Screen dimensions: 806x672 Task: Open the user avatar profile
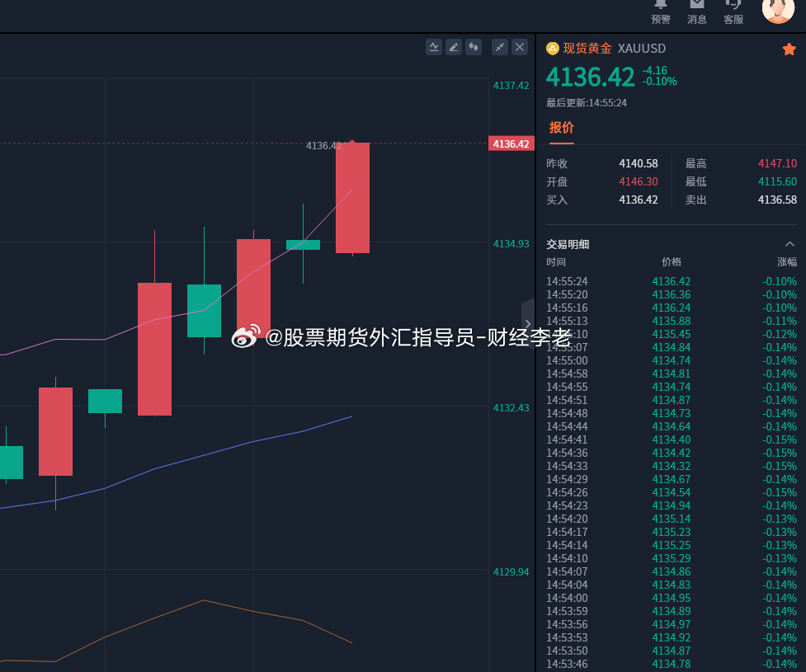[778, 9]
